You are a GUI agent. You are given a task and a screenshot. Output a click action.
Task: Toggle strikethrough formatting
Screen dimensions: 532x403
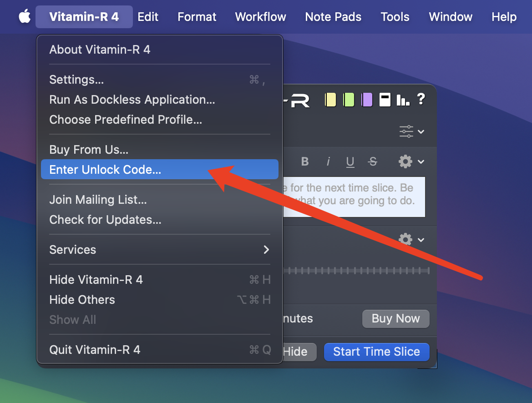click(373, 161)
